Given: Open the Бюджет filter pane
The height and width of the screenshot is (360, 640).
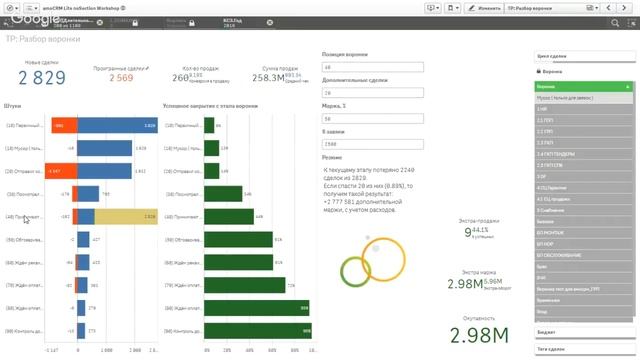Looking at the screenshot, I should (x=585, y=332).
